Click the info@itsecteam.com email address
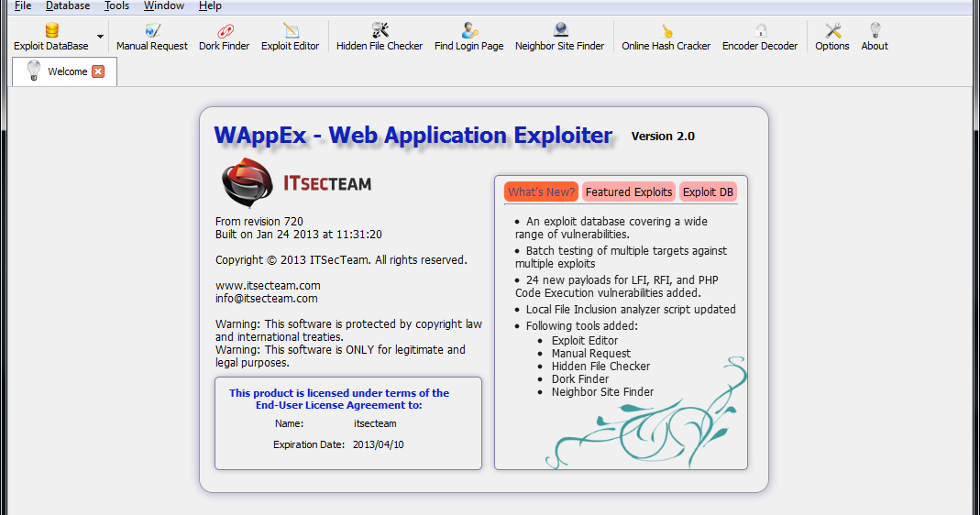The width and height of the screenshot is (980, 515). [266, 299]
